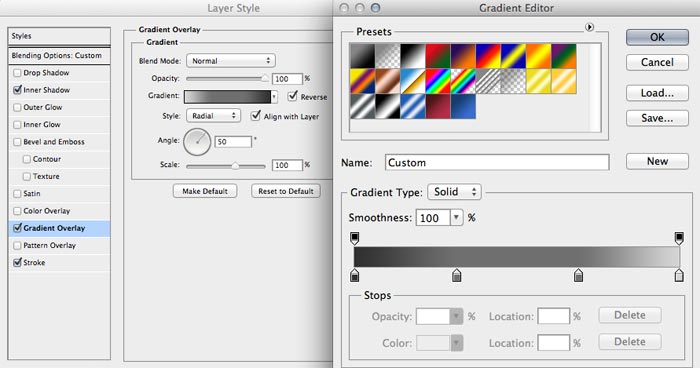Image resolution: width=700 pixels, height=368 pixels.
Task: Pick the light orange striped gradient preset
Action: click(564, 81)
